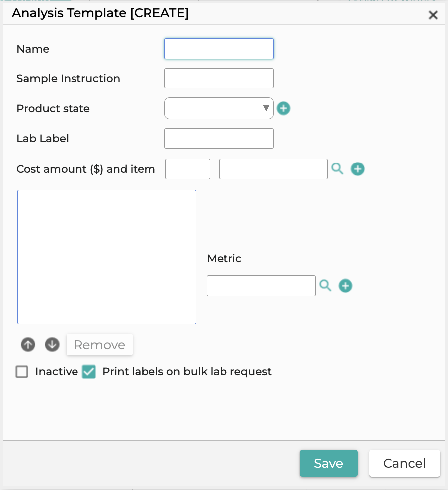The image size is (448, 490).
Task: Tick the Inactive checkbox
Action: click(x=22, y=372)
